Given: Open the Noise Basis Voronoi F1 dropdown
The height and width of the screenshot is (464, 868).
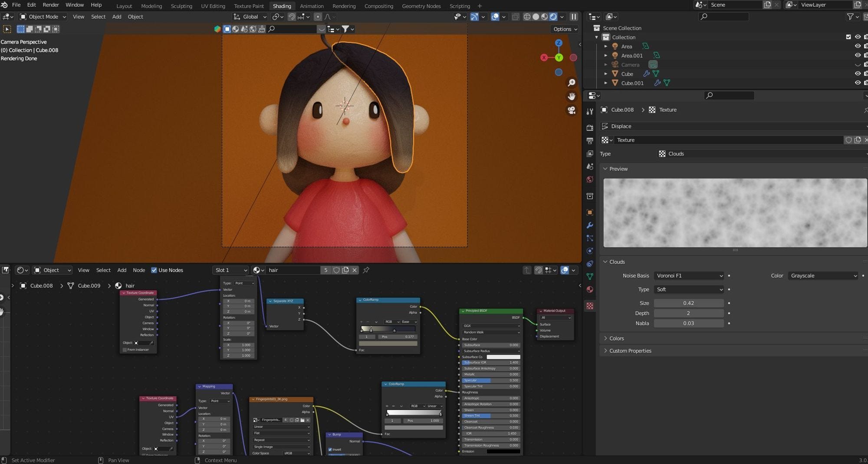Looking at the screenshot, I should (x=689, y=276).
